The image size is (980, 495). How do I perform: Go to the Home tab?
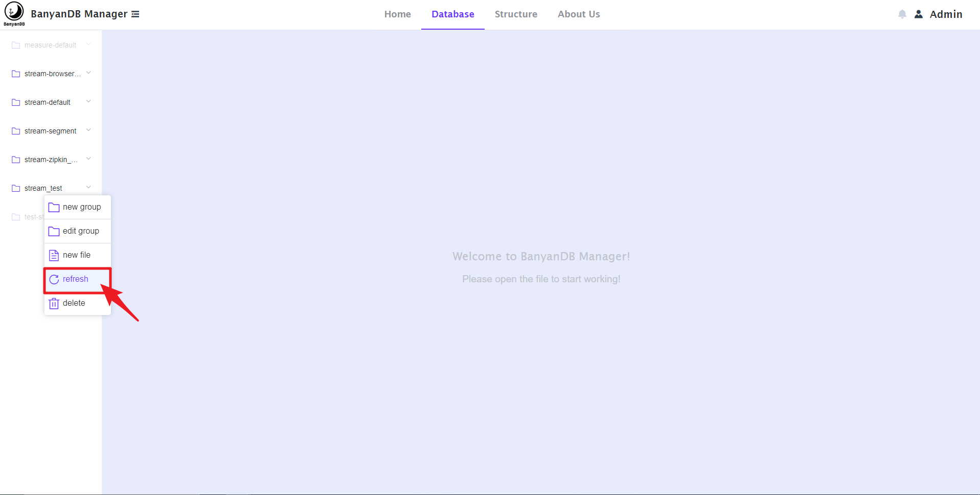click(x=398, y=14)
